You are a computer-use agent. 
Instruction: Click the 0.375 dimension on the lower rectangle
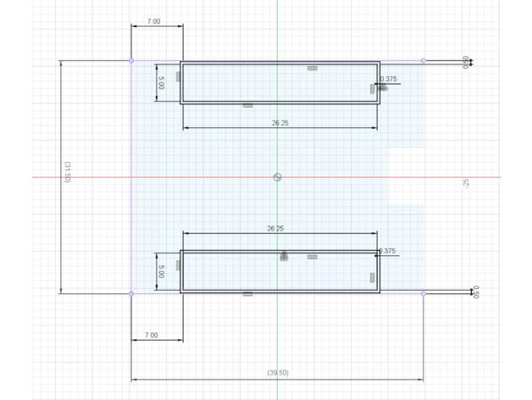[x=387, y=251]
